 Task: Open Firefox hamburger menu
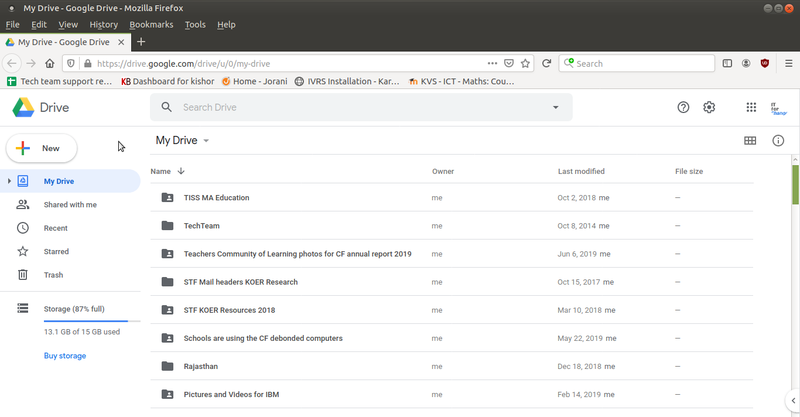789,63
